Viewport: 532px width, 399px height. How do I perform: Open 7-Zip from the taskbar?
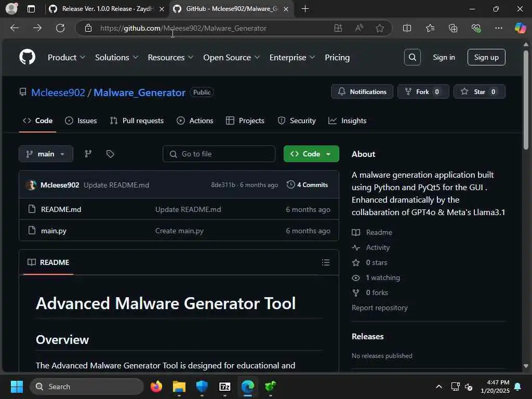pos(224,387)
